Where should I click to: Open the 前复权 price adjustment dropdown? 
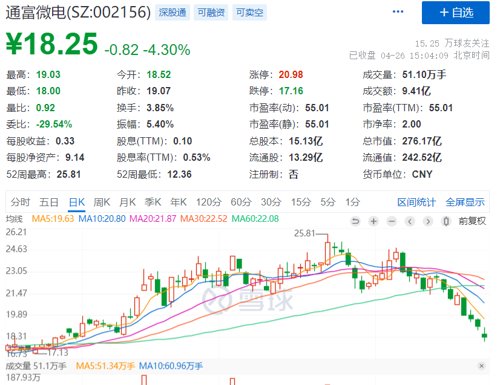point(472,221)
